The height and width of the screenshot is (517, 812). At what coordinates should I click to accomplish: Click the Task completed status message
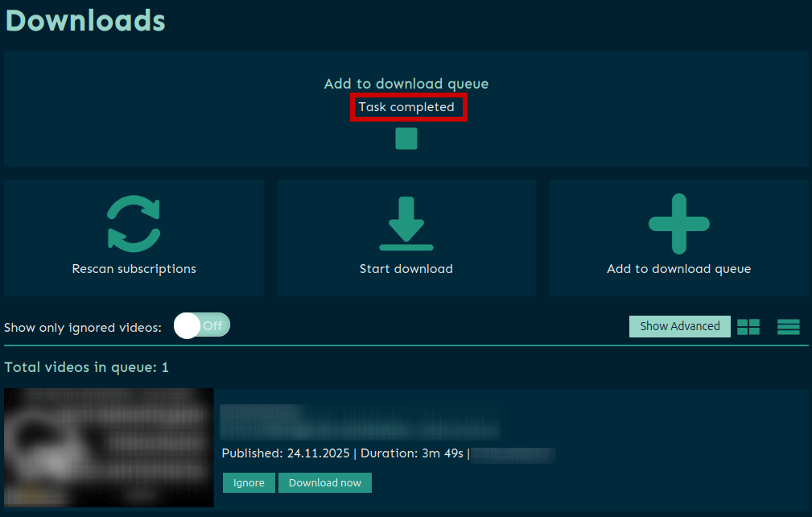(406, 107)
